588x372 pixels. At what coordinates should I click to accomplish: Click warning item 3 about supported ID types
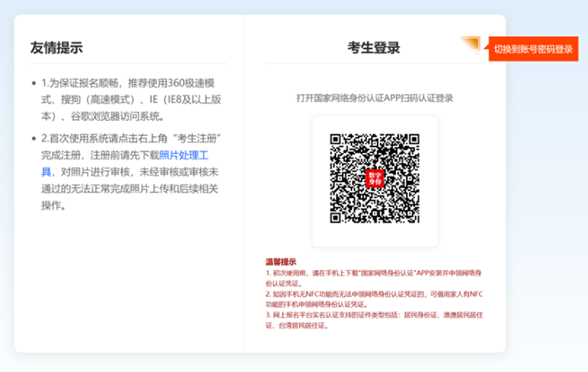[x=374, y=319]
